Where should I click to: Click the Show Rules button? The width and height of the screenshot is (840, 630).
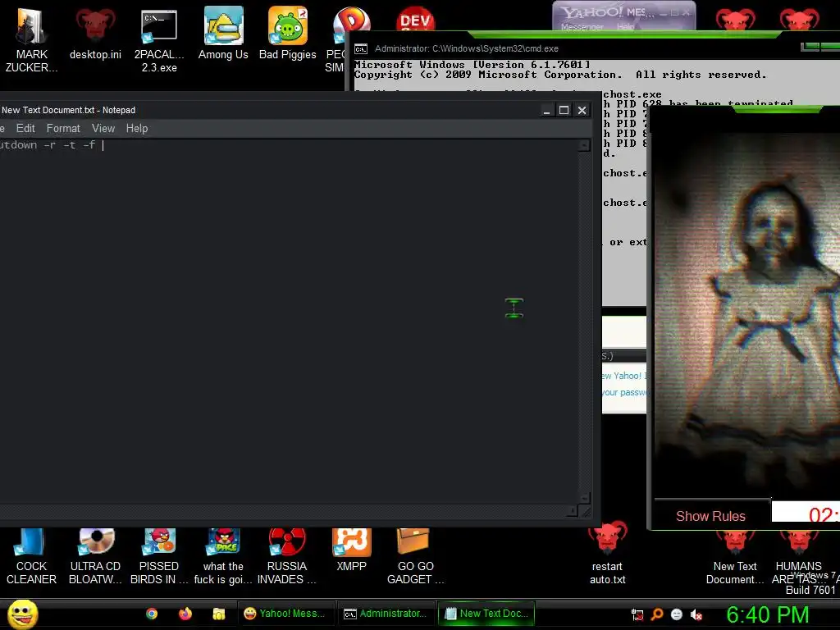tap(711, 516)
